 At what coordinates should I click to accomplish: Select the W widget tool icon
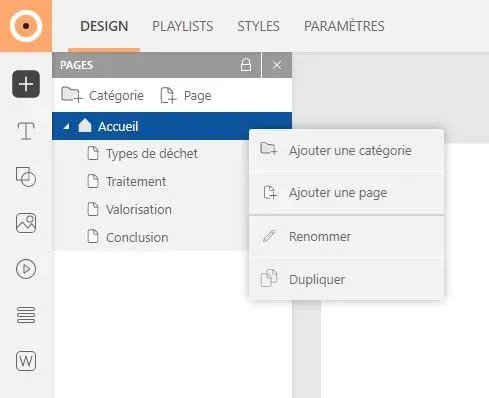tap(26, 361)
